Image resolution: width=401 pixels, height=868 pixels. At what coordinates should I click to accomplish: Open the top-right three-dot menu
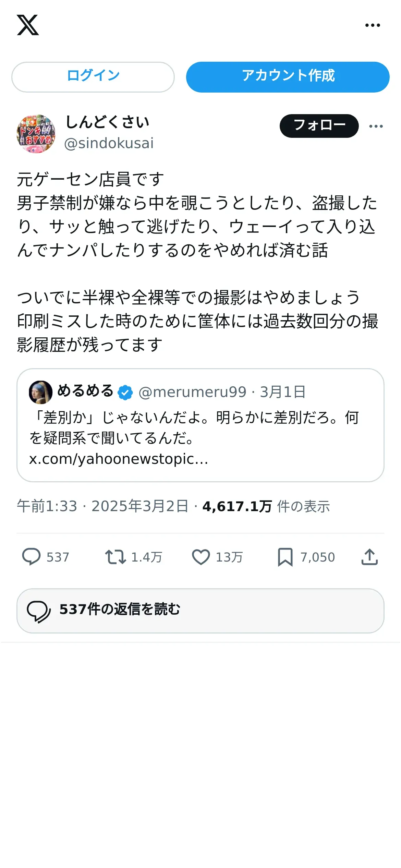coord(373,25)
